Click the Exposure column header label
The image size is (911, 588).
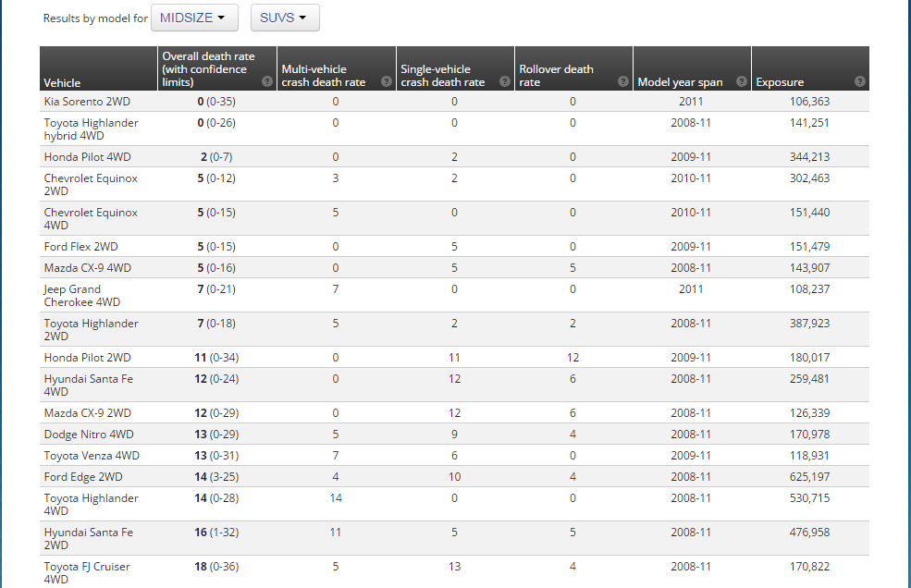click(x=780, y=82)
